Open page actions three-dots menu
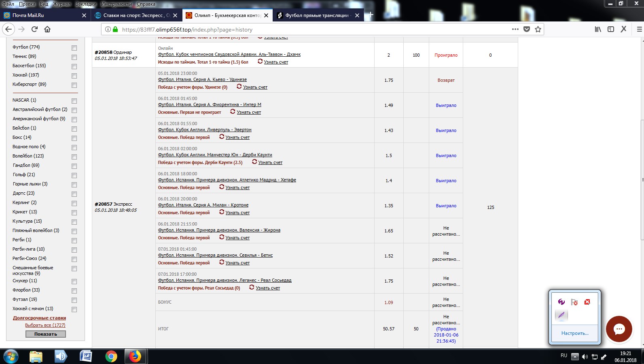644x364 pixels. [515, 29]
